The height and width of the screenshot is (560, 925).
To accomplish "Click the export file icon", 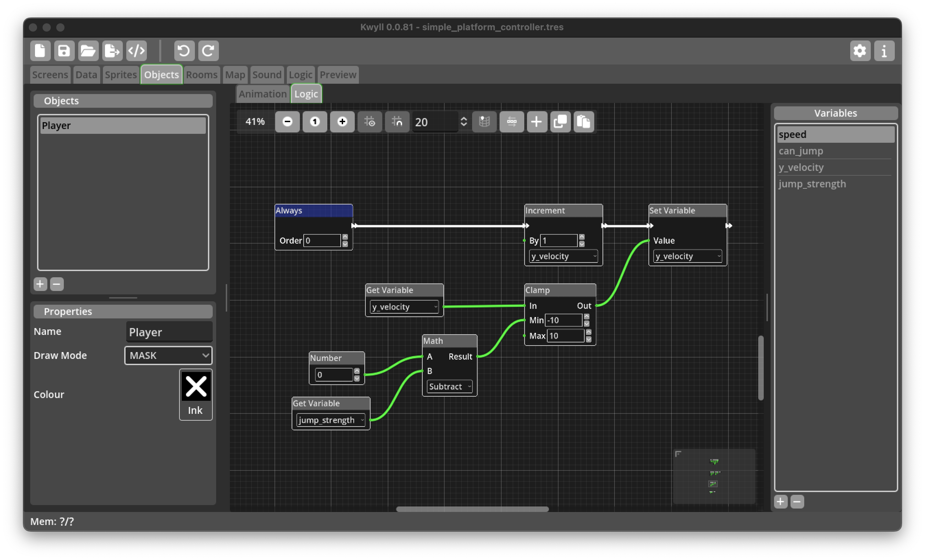I will [x=112, y=51].
